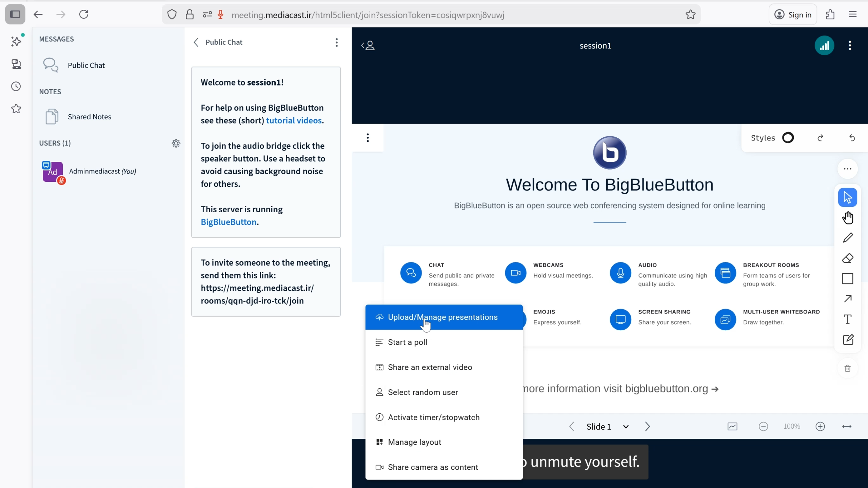Viewport: 868px width, 488px height.
Task: Open the tutorial videos link
Action: tap(294, 121)
